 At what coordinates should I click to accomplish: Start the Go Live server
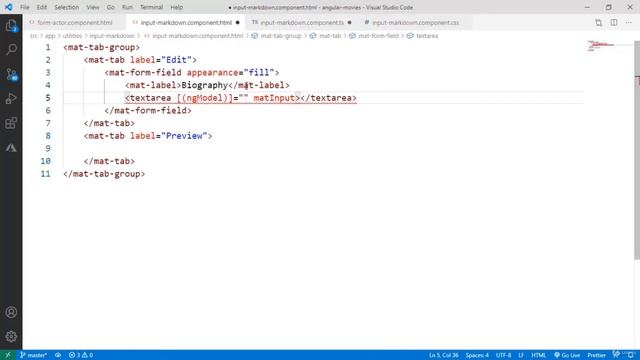click(x=567, y=355)
